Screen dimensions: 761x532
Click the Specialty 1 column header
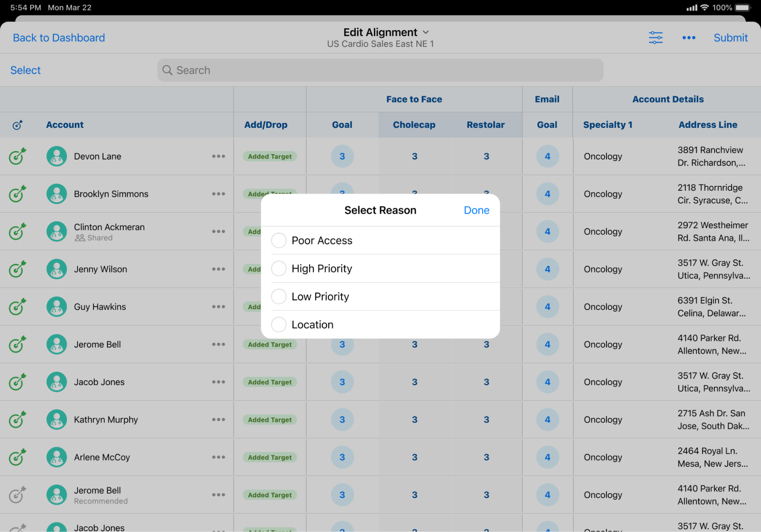608,125
